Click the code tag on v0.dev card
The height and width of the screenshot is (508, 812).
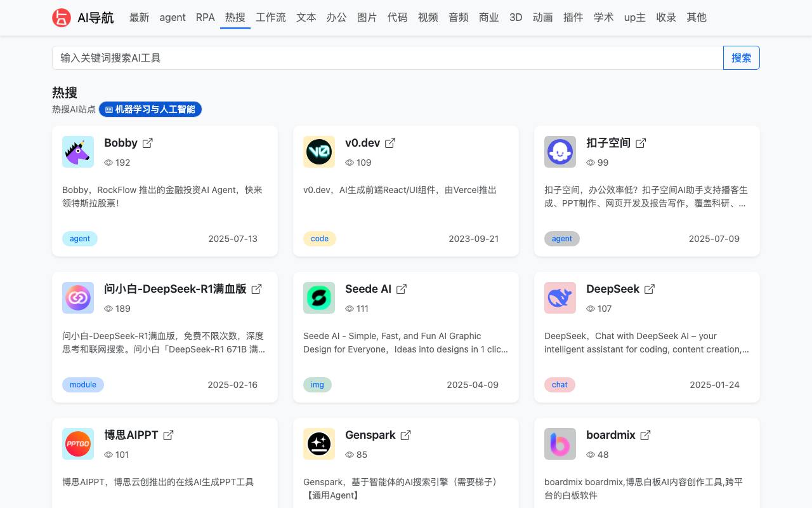click(x=320, y=239)
